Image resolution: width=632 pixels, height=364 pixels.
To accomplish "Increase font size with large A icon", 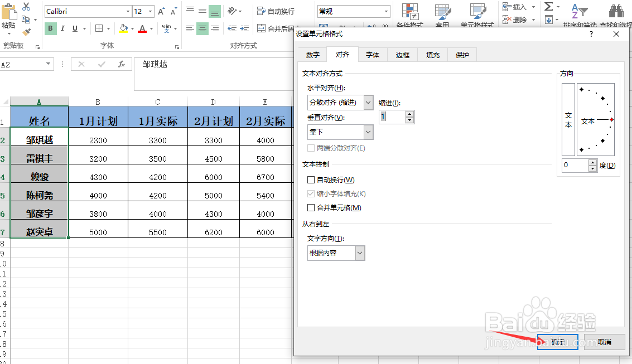I will [161, 11].
